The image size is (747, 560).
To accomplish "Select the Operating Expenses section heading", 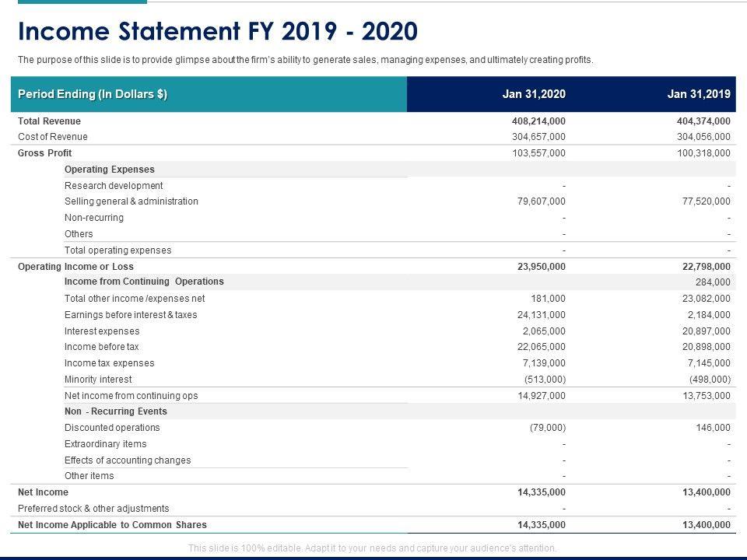I will click(109, 169).
